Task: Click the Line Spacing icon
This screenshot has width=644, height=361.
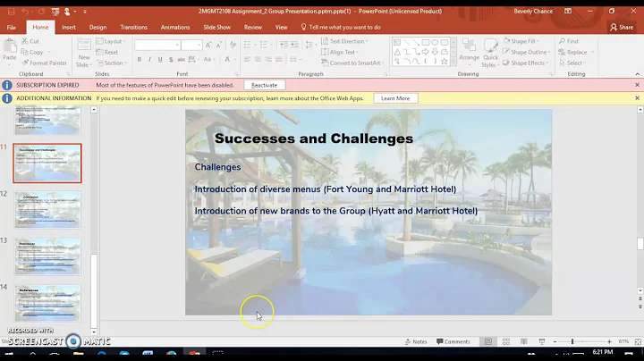Action: (x=309, y=45)
